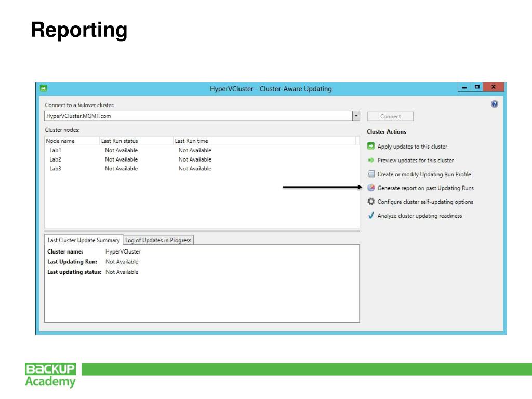Viewport: 532px width, 399px height.
Task: Open Generate report on past Updating Runs
Action: [425, 188]
